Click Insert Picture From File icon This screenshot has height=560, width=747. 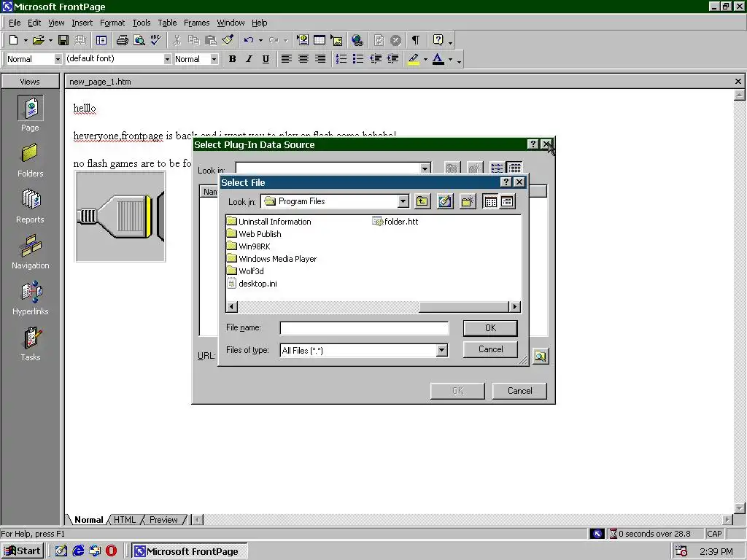[337, 41]
